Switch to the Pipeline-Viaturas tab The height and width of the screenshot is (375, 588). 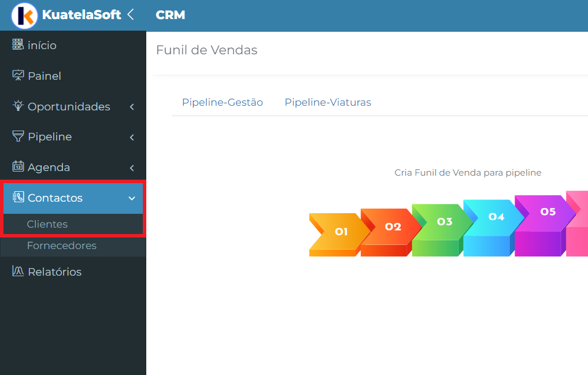click(328, 102)
